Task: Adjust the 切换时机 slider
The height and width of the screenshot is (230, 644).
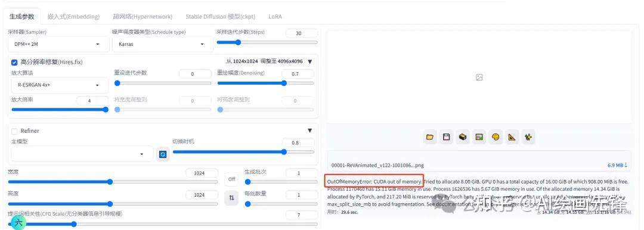Action: pyautogui.click(x=243, y=152)
